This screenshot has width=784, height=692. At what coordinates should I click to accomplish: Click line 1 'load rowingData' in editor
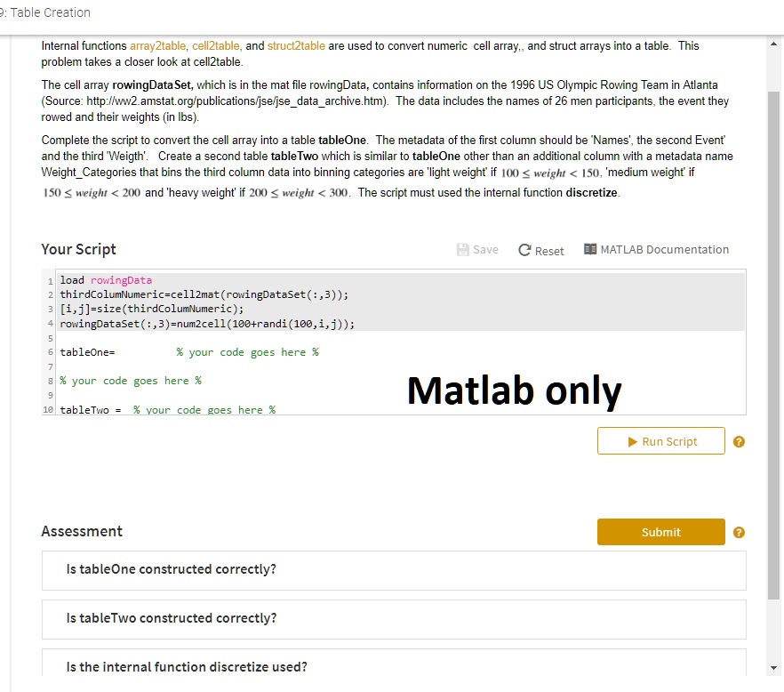point(106,280)
